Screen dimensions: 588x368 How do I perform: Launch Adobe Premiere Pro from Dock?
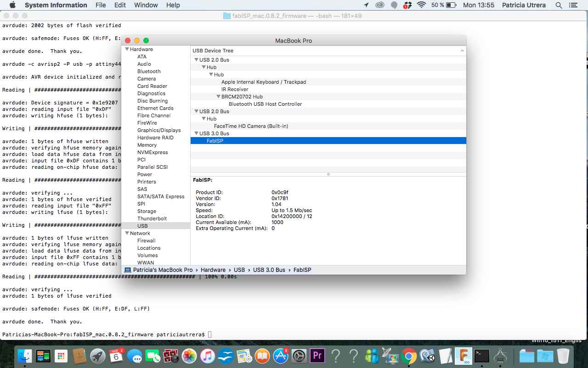(x=317, y=356)
